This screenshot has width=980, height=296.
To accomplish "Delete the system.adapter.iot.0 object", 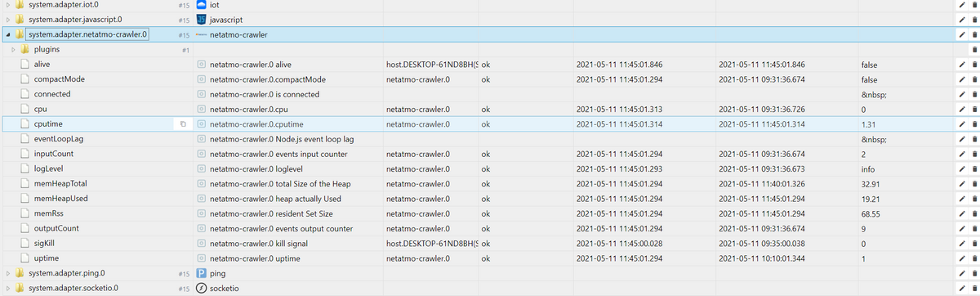I will [974, 6].
